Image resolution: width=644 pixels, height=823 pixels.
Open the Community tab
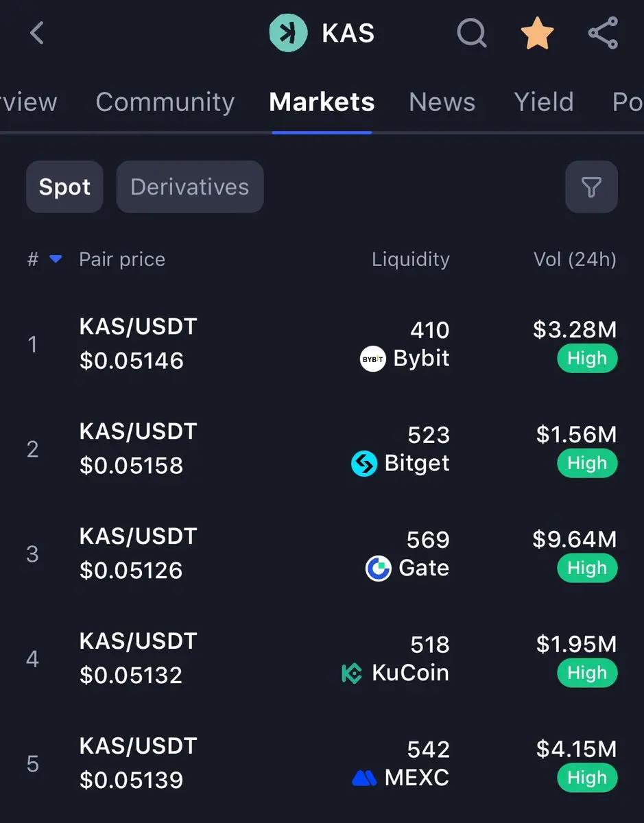[165, 102]
